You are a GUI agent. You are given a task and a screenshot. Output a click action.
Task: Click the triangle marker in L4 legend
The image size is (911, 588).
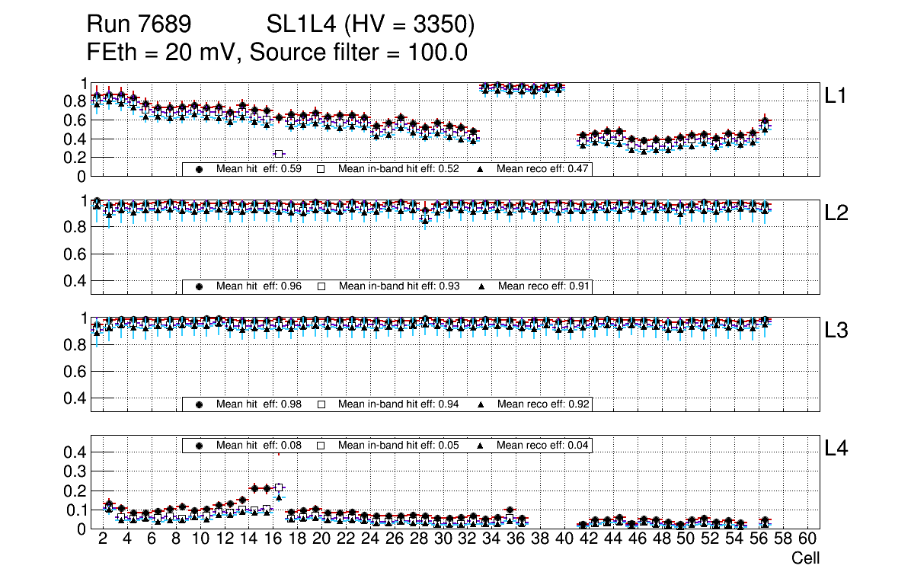481,445
